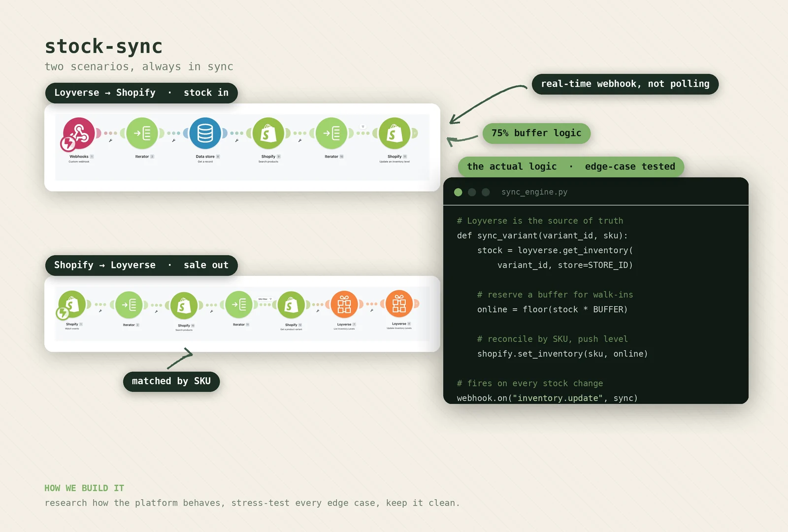Click the Webhooks module label text
Image resolution: width=788 pixels, height=532 pixels.
tap(79, 157)
